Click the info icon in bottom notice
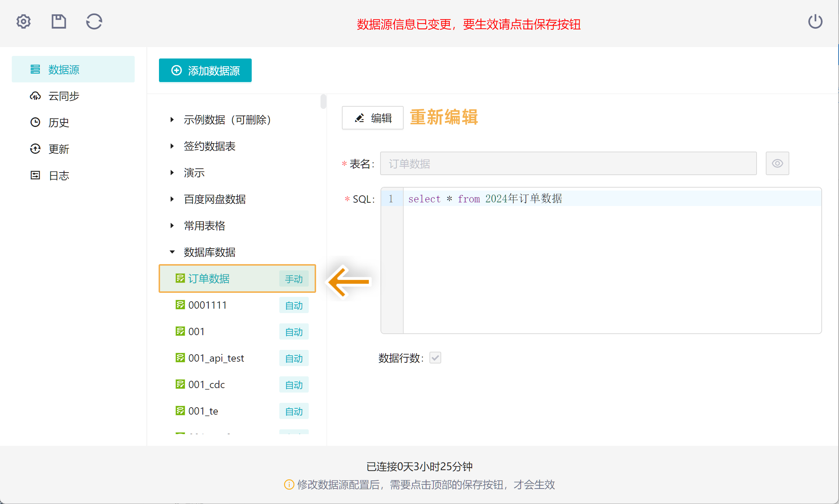 [289, 485]
